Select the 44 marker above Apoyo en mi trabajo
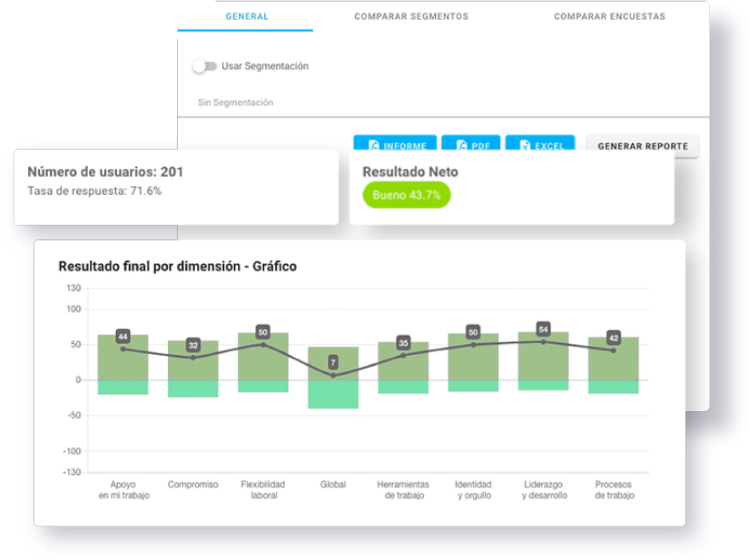 pyautogui.click(x=123, y=337)
